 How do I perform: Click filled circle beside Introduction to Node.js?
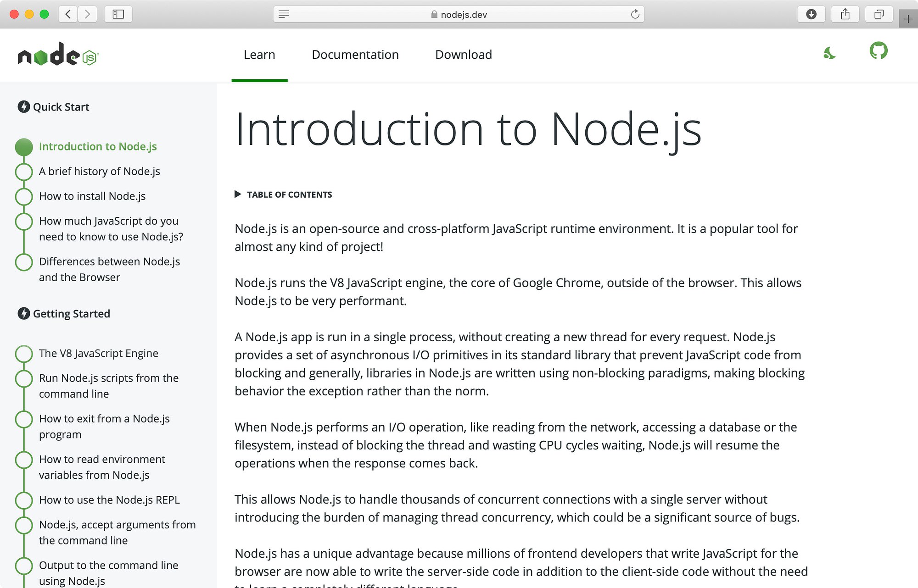pos(24,147)
